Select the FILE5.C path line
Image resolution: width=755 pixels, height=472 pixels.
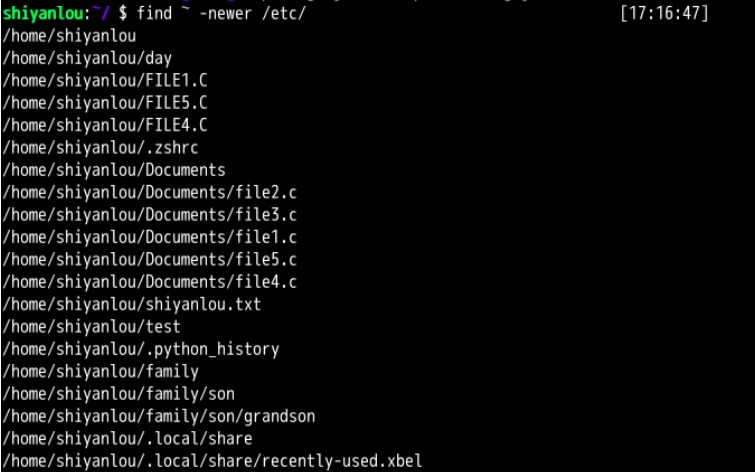[104, 103]
